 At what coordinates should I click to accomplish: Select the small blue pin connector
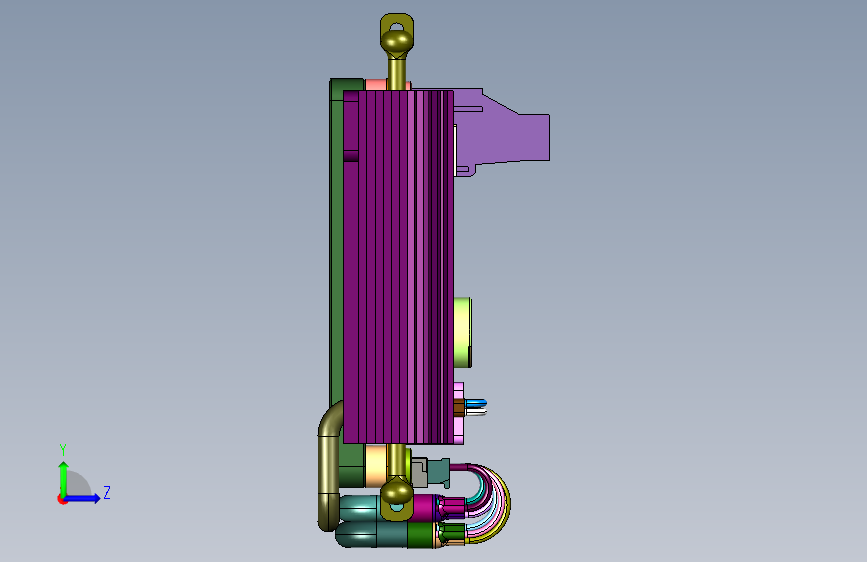coord(476,403)
